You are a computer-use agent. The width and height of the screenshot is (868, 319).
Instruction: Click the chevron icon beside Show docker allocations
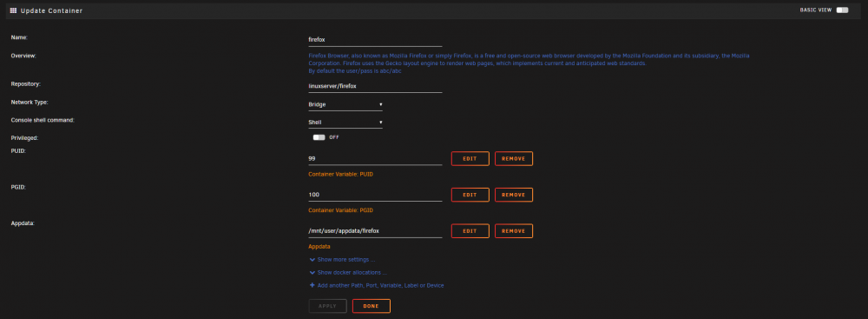[312, 272]
